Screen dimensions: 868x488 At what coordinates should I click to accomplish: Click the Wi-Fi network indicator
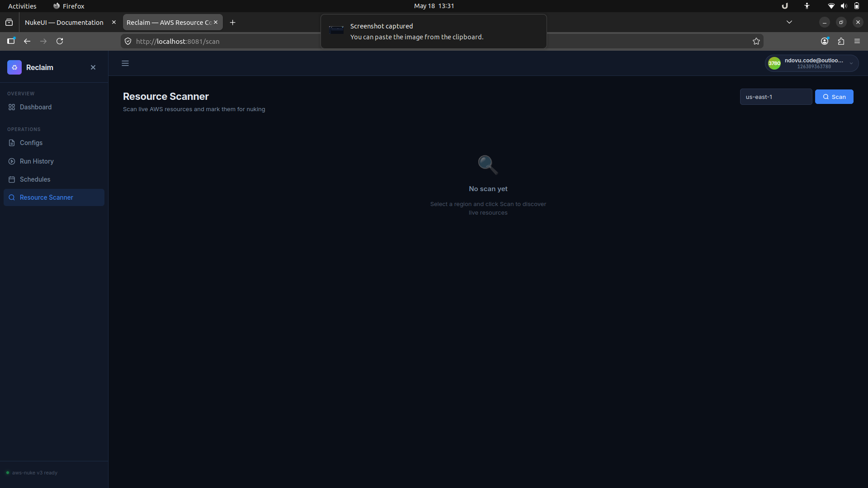point(831,6)
